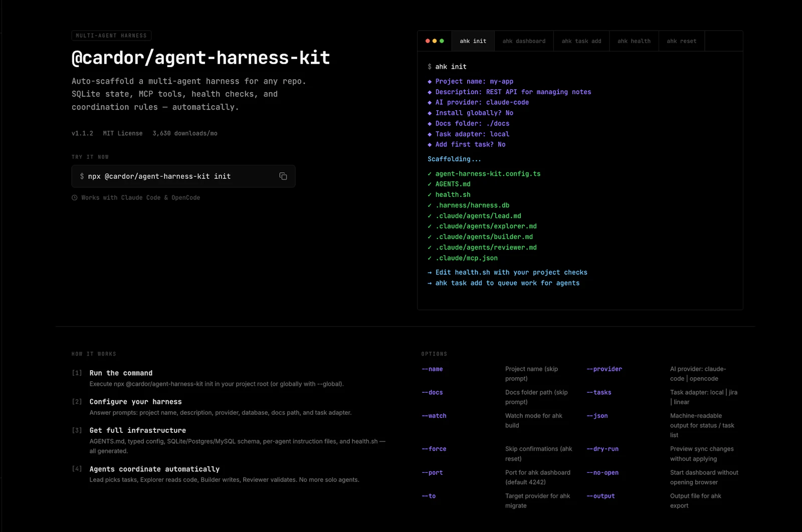Open the ahk task add tab
The height and width of the screenshot is (532, 802).
coord(581,41)
